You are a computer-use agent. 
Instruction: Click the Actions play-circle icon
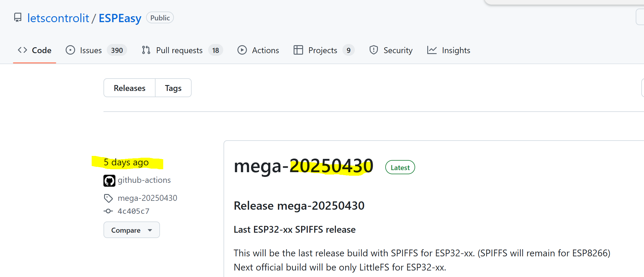coord(242,50)
